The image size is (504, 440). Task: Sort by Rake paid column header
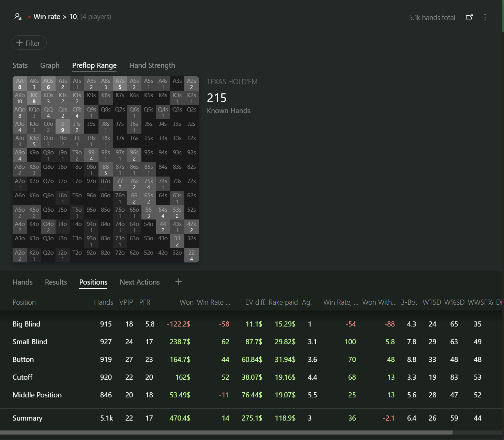[x=283, y=302]
